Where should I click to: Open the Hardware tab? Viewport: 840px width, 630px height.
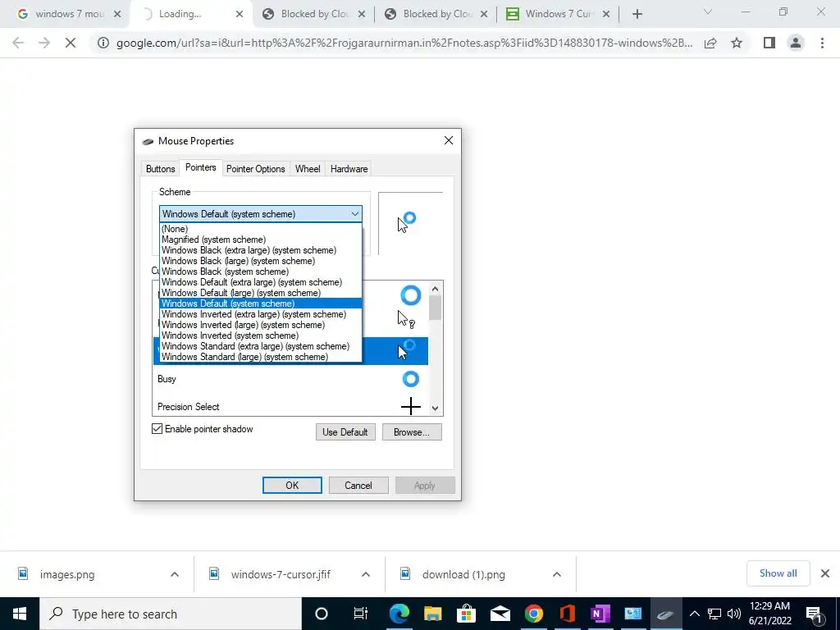pos(349,169)
